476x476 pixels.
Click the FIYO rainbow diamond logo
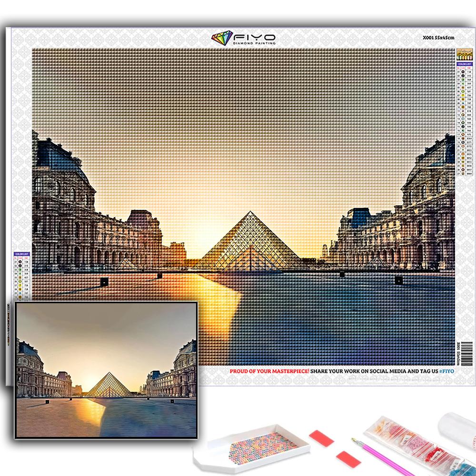tap(222, 38)
